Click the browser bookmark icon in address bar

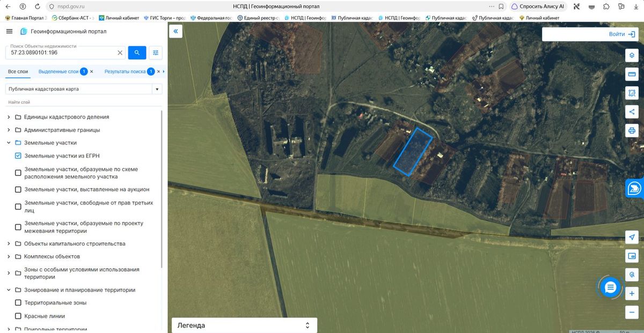click(x=501, y=6)
